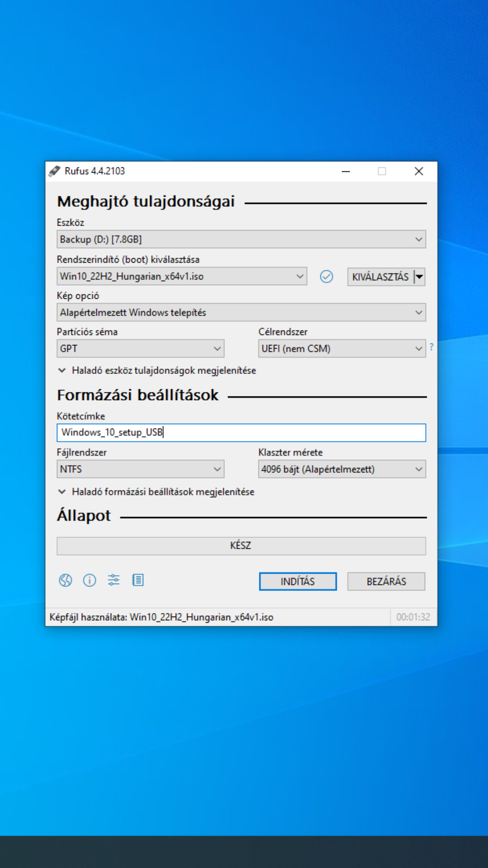
Task: Open the Fájlrendszer NTFS dropdown
Action: pos(140,469)
